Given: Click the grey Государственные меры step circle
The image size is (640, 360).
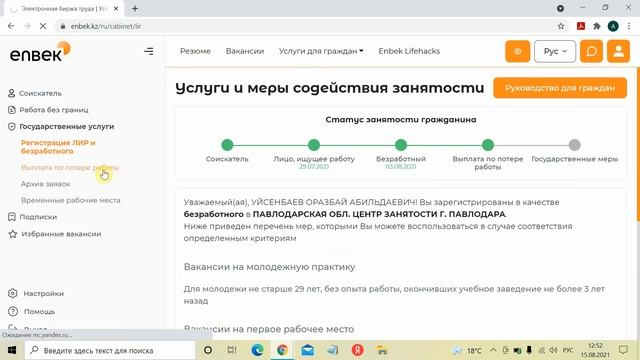Looking at the screenshot, I should point(574,145).
